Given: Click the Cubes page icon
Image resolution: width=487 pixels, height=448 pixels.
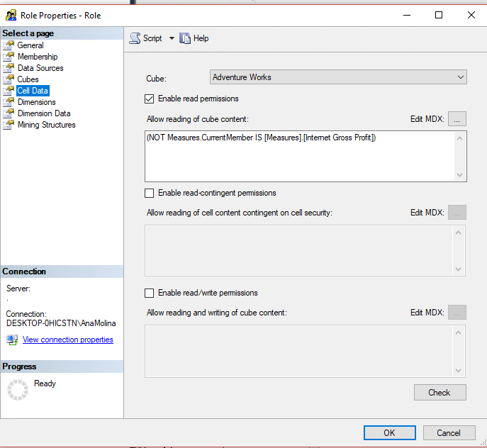Looking at the screenshot, I should tap(9, 79).
